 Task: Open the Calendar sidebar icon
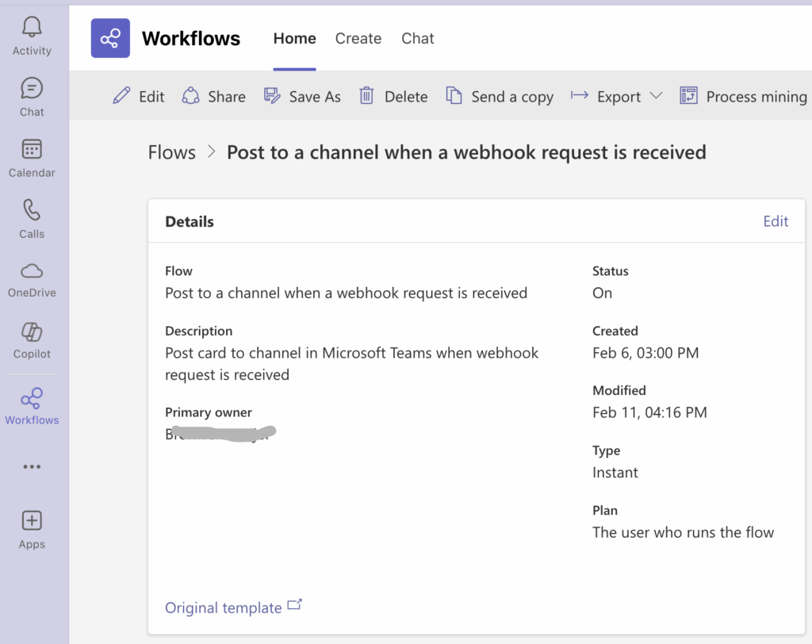pyautogui.click(x=32, y=151)
